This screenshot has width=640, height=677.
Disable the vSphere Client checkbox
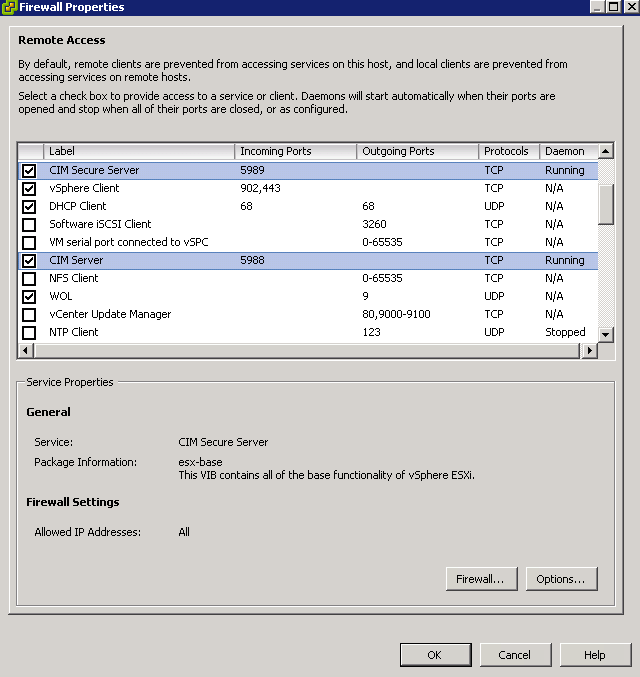(x=29, y=189)
